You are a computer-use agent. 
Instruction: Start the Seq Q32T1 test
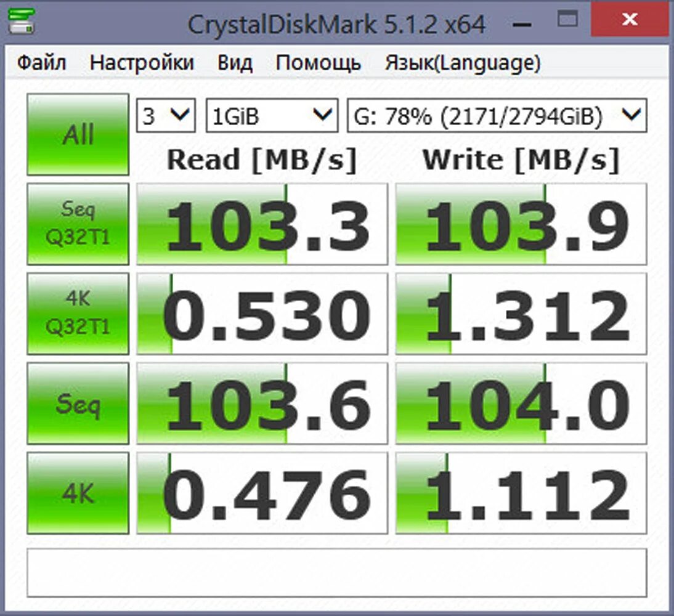(x=78, y=224)
